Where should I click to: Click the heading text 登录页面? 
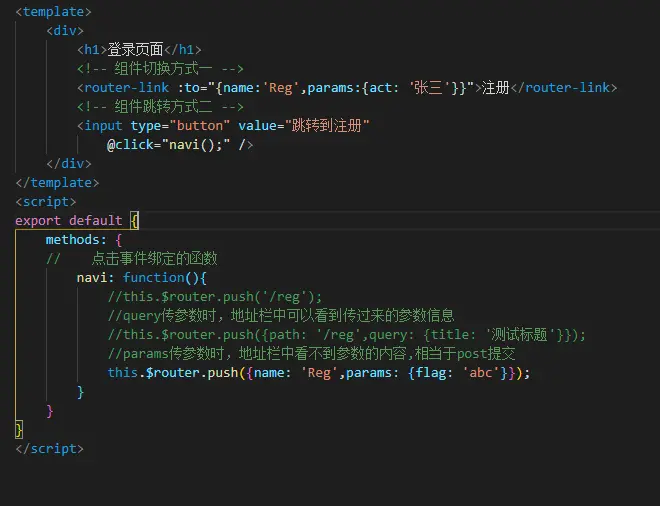[x=135, y=50]
